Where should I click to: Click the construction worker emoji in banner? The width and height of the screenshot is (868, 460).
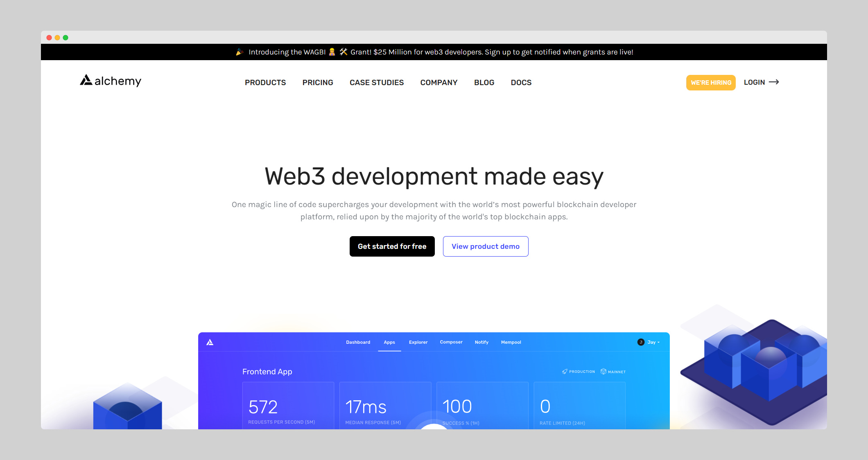tap(332, 52)
